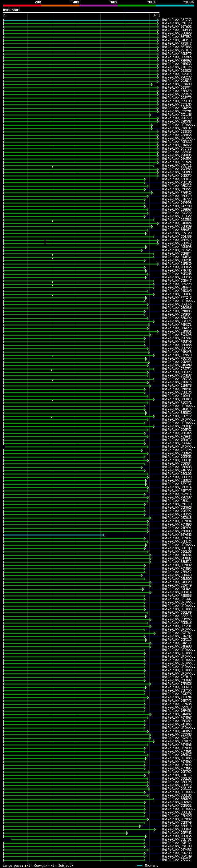Click the white query ruler bar
This screenshot has width=197, height=868.
pyautogui.click(x=81, y=12)
